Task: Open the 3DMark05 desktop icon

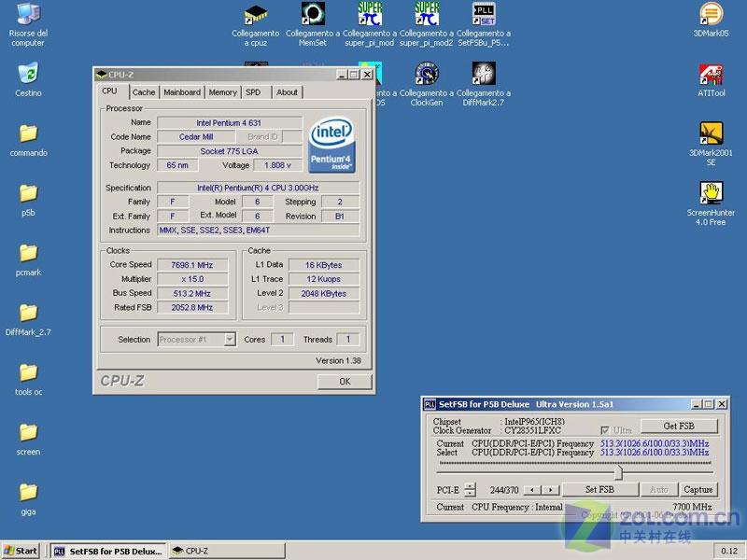Action: tap(711, 15)
